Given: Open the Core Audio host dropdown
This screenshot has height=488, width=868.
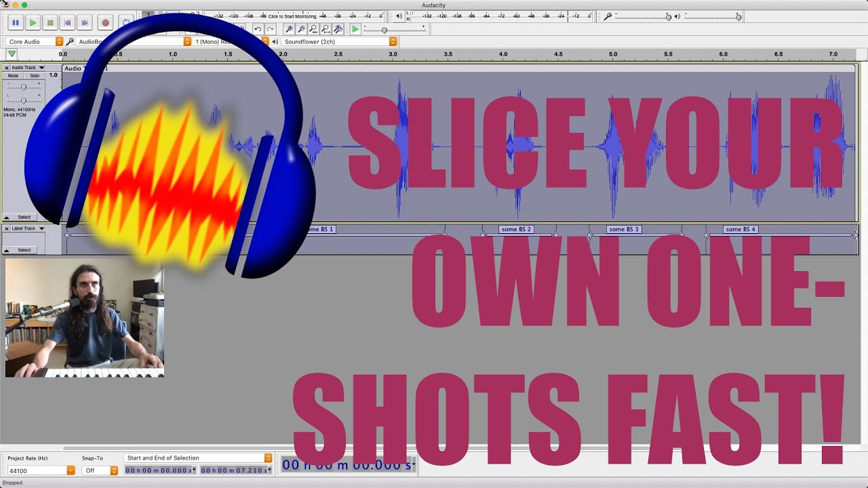Looking at the screenshot, I should point(35,41).
